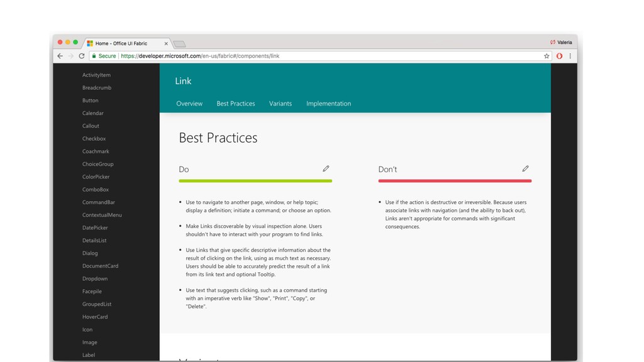Click the Link page title

183,81
